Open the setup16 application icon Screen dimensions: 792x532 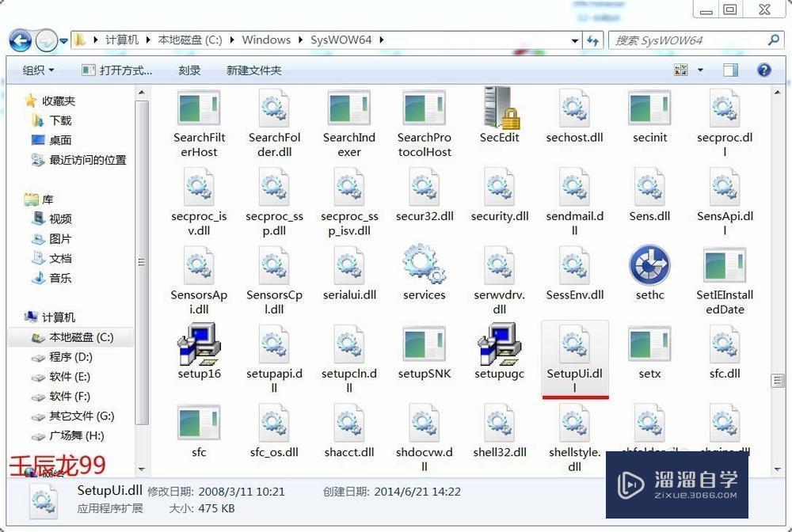199,346
